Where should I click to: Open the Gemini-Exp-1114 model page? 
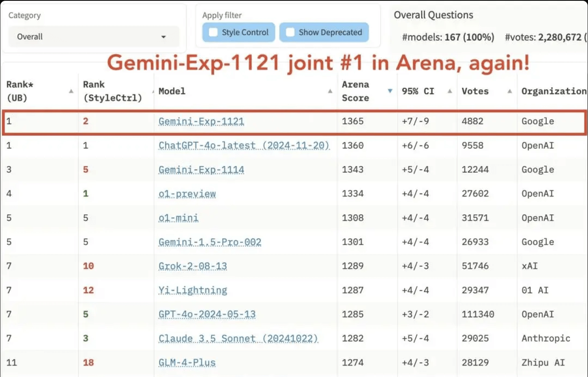(x=201, y=169)
